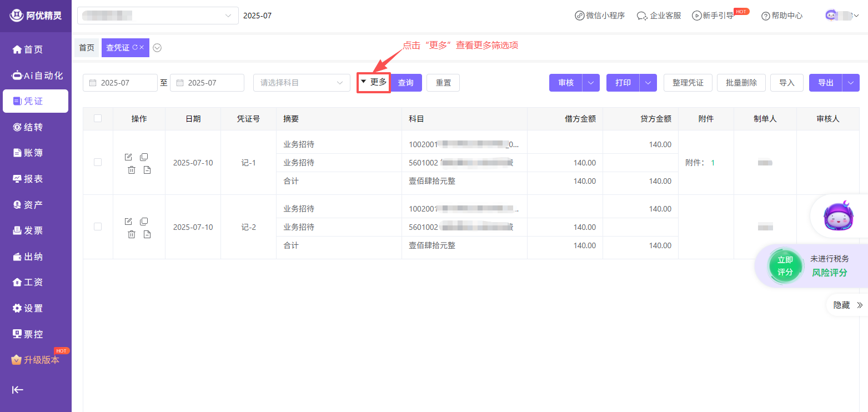Switch to the 首页 tab
Viewport: 868px width, 412px height.
click(87, 48)
